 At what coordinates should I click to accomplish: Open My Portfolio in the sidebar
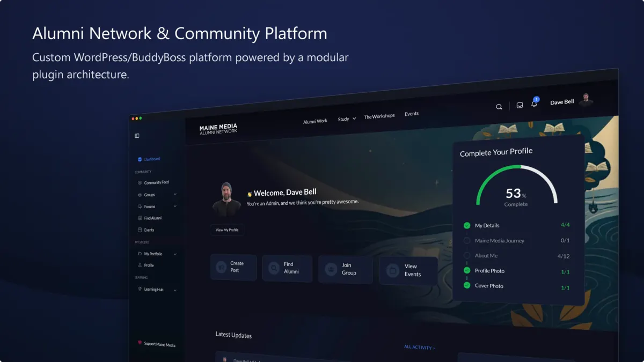pyautogui.click(x=150, y=254)
